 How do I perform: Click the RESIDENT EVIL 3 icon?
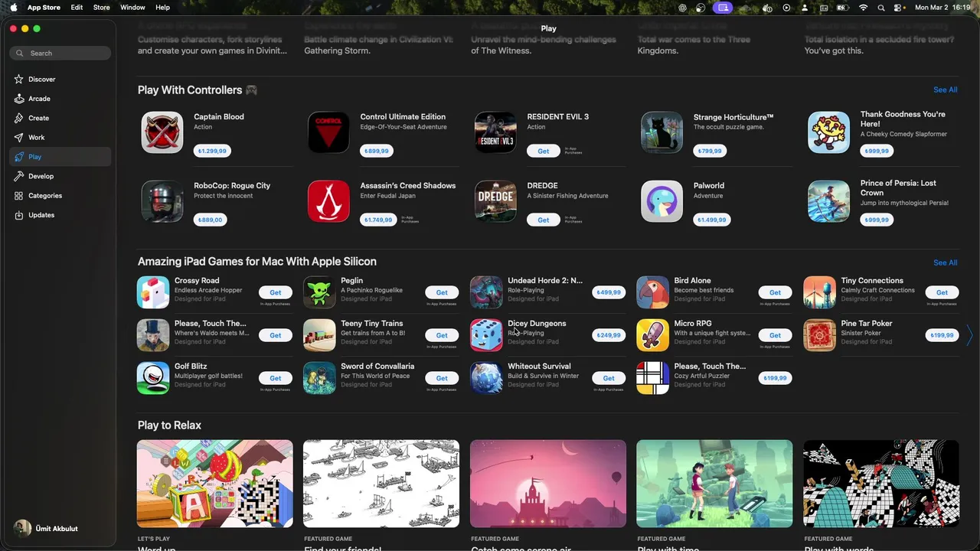(495, 132)
